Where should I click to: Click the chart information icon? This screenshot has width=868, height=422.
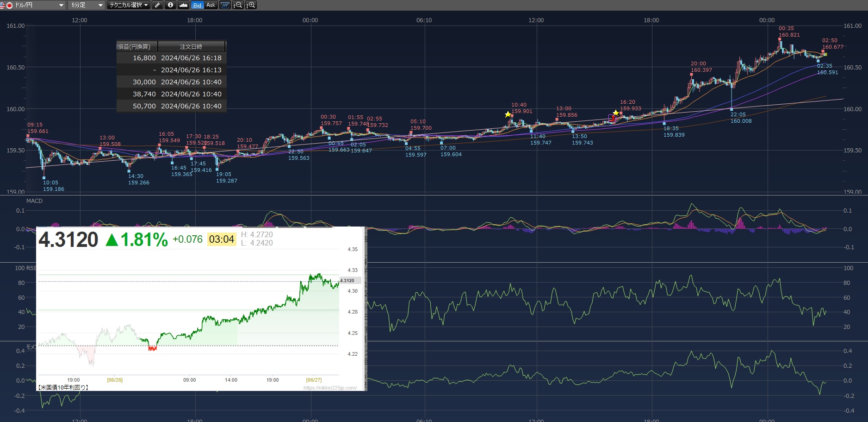(170, 5)
